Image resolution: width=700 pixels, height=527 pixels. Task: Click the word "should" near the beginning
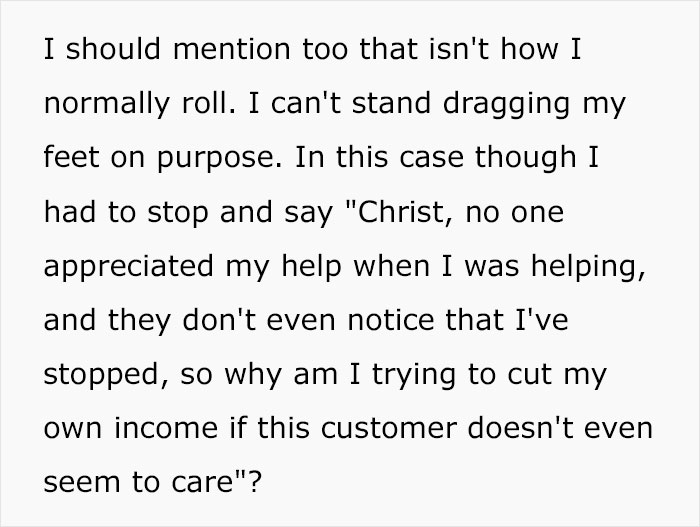113,49
